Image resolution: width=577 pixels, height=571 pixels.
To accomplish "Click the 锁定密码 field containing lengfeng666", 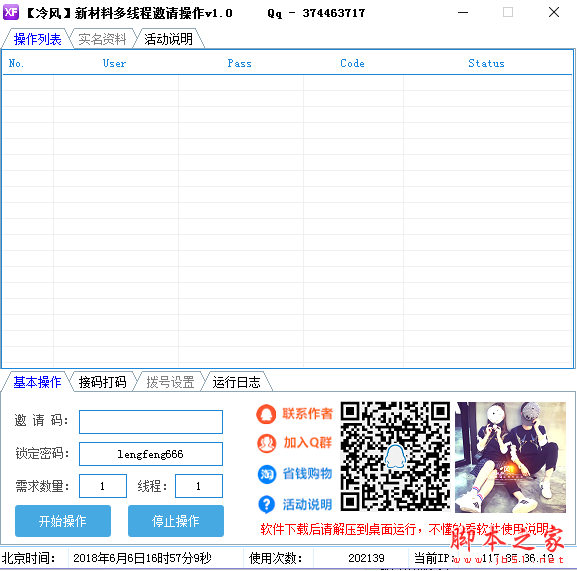I will click(151, 454).
